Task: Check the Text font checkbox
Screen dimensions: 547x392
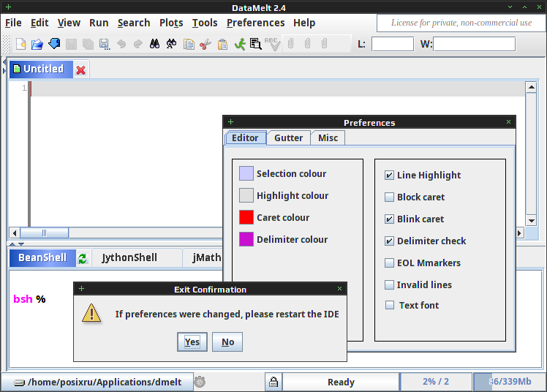Action: (390, 305)
